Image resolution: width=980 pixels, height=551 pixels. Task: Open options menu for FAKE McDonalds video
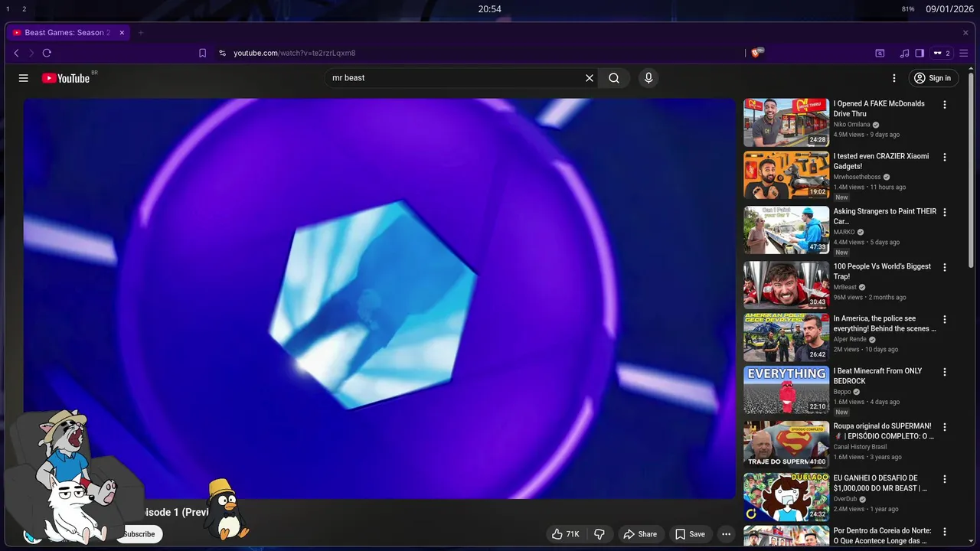click(945, 105)
